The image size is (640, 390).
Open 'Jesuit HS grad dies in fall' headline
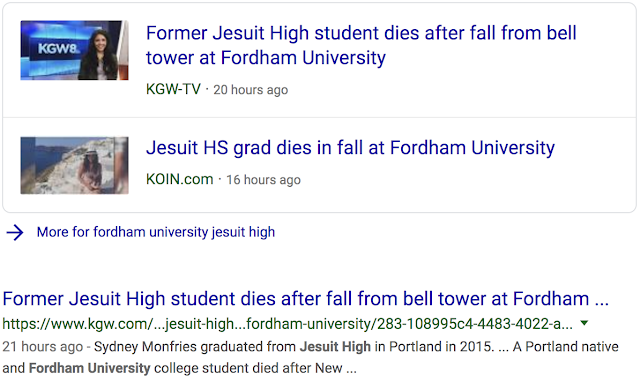tap(350, 148)
